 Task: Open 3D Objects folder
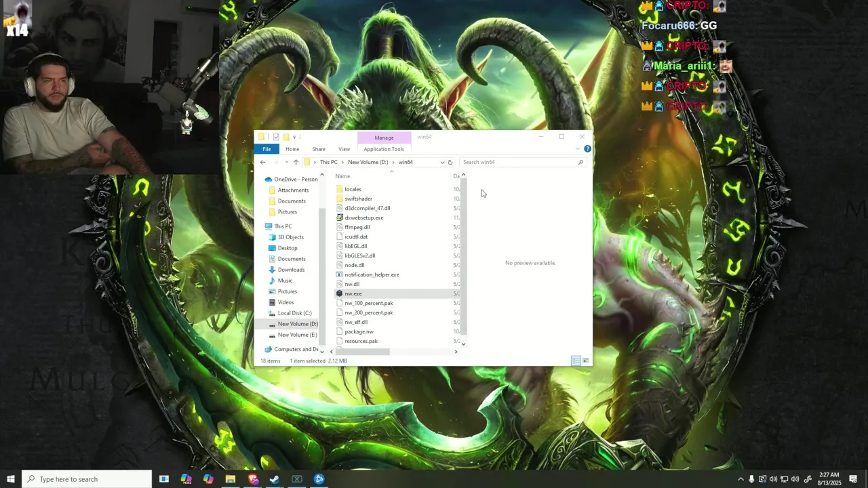tap(286, 237)
